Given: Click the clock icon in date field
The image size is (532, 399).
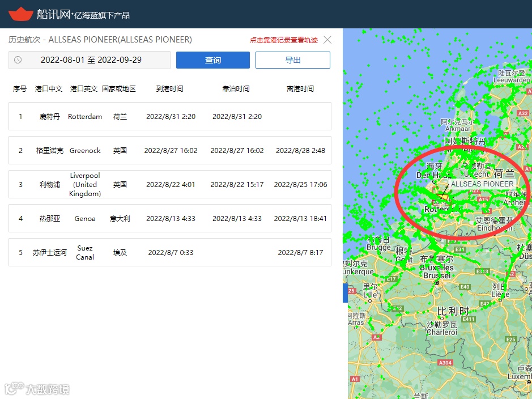Looking at the screenshot, I should 18,60.
